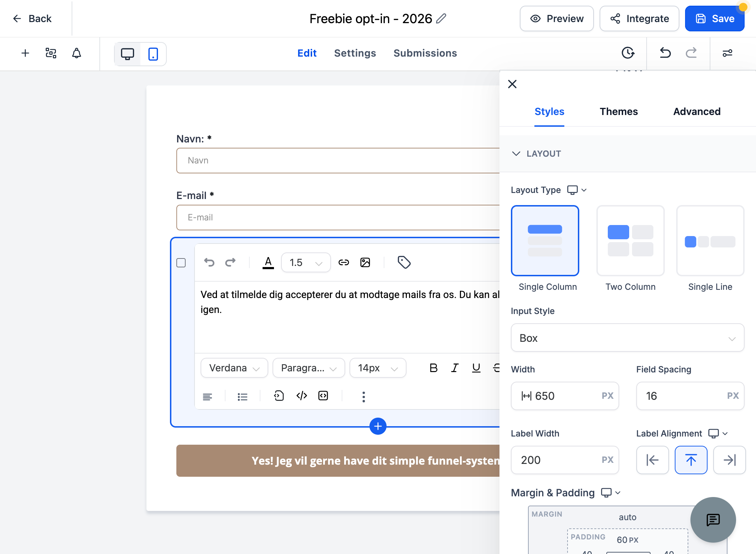This screenshot has width=756, height=554.
Task: Align labels to the left
Action: [x=652, y=460]
